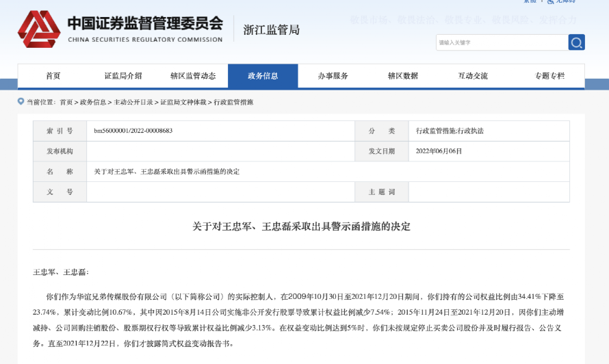Click the CSRC red logo emblem
This screenshot has width=609, height=364.
click(x=39, y=29)
